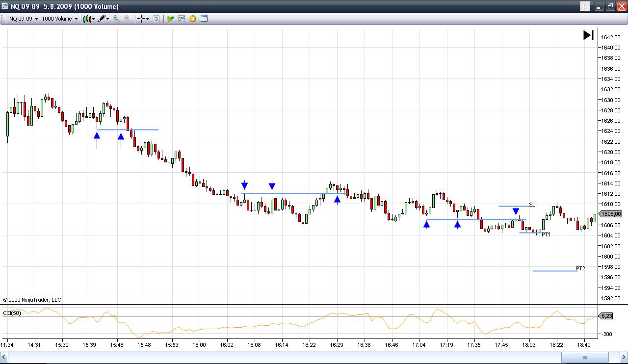Open the data box icon

(156, 19)
